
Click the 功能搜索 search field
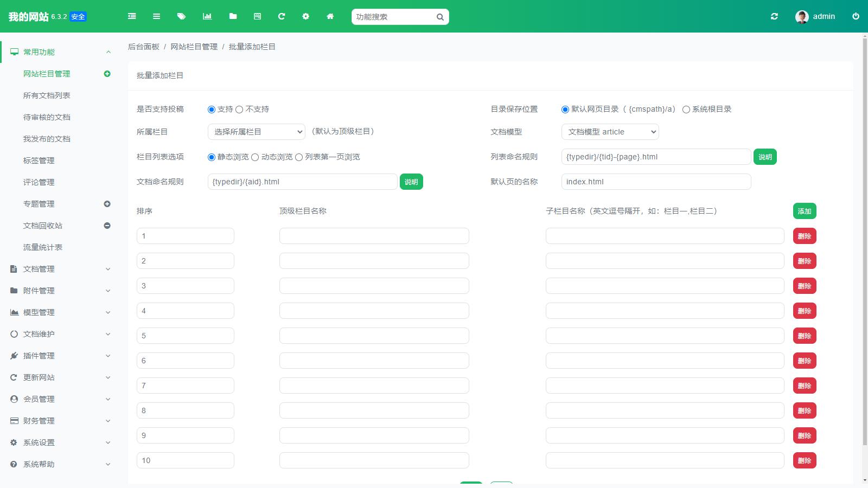(393, 17)
